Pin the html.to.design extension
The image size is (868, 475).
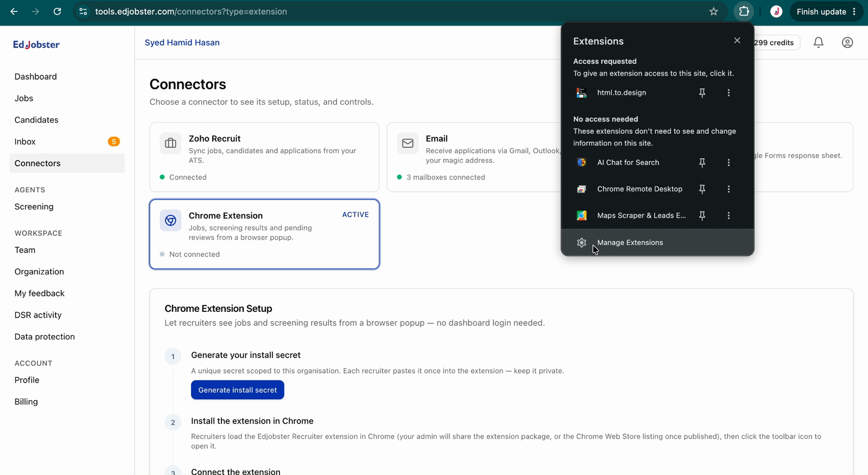(x=702, y=93)
